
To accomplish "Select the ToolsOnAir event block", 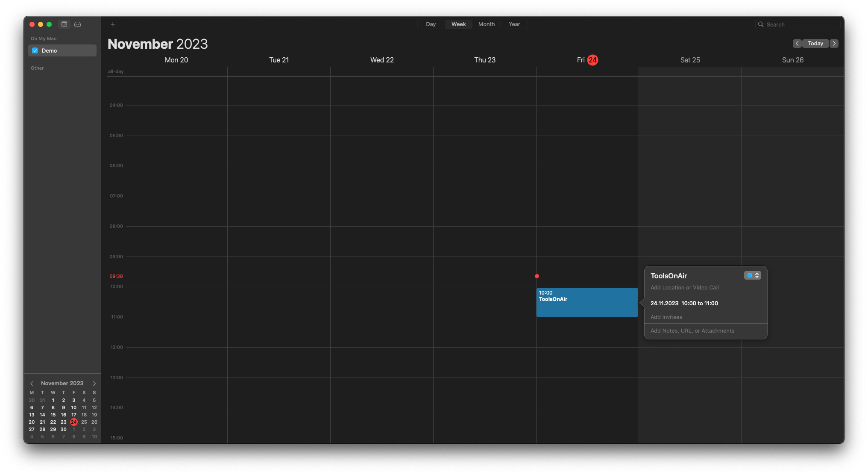I will tap(587, 302).
